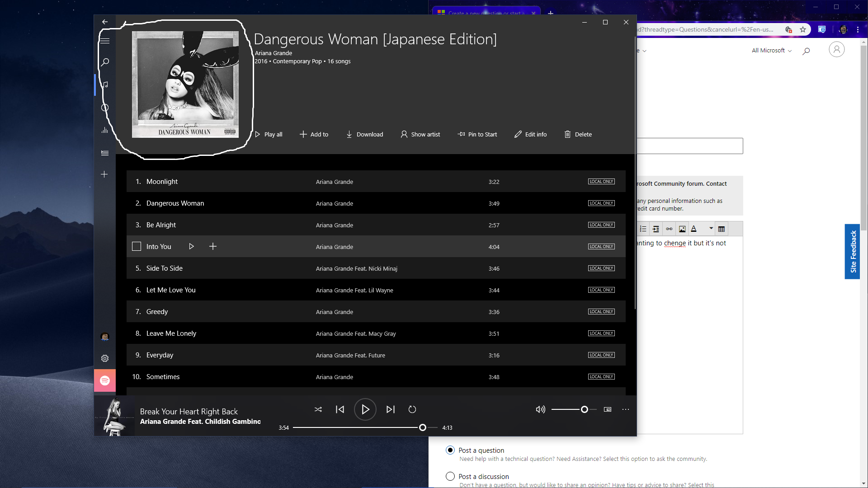This screenshot has height=488, width=868.
Task: Click Edit info for the album
Action: (x=530, y=134)
